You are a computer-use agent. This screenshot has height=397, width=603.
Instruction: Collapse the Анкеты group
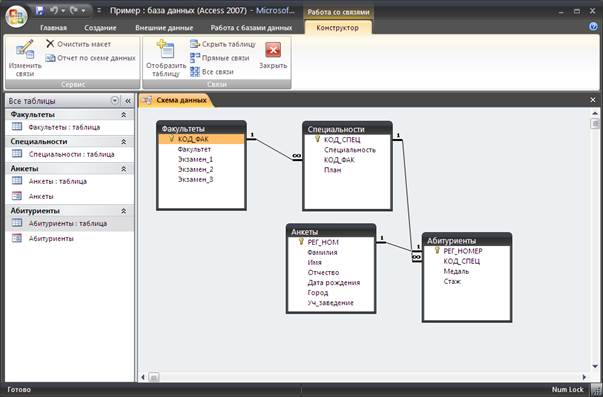coord(123,168)
